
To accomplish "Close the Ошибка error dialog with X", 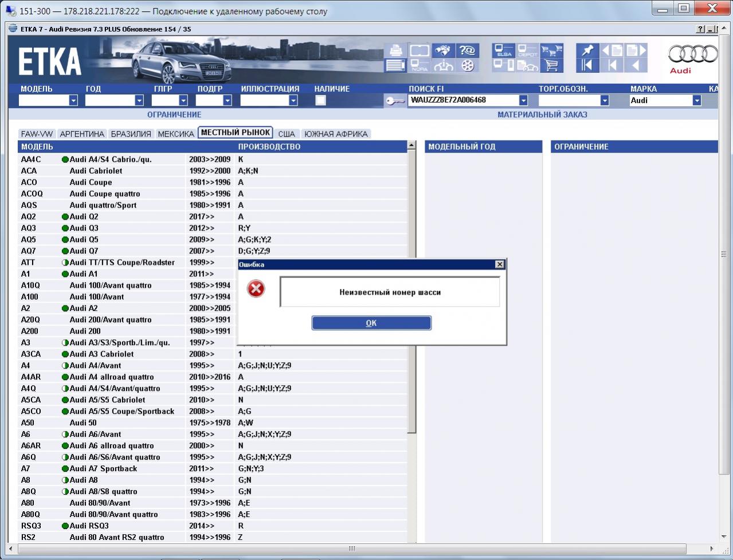I will [x=499, y=264].
